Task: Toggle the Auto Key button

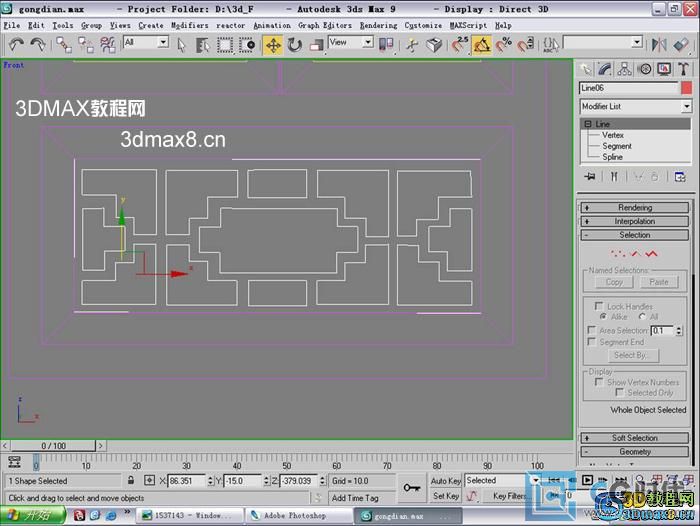Action: coord(445,480)
